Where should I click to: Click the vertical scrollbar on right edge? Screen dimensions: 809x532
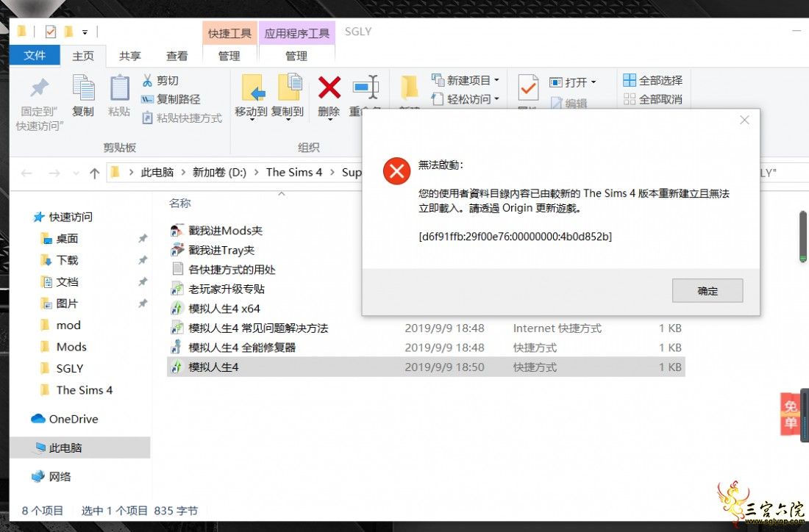[803, 236]
